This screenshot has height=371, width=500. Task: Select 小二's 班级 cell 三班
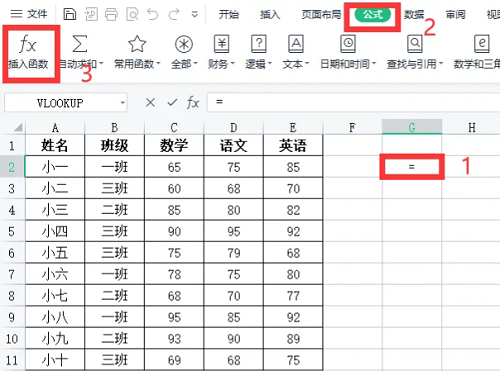[x=114, y=189]
